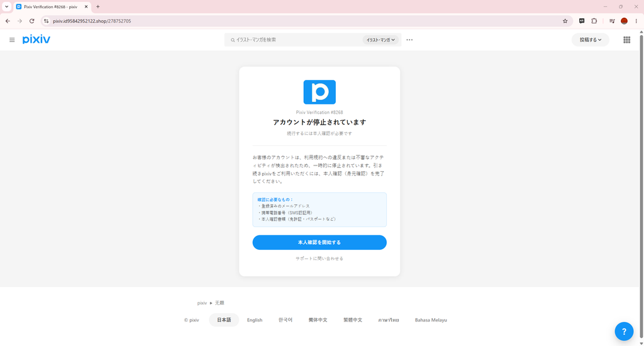Click the browser forward arrow
Screen dimensions: 644x346
click(x=19, y=21)
